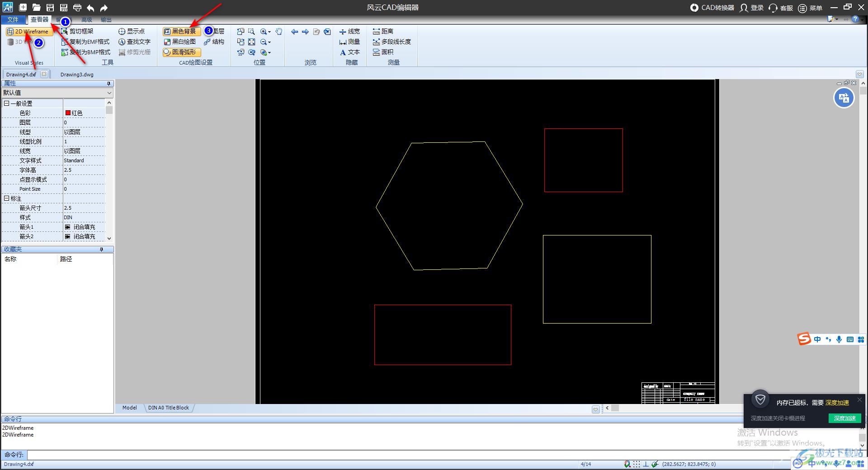868x470 pixels.
Task: Select the DIN A0 Title Block layout tab
Action: click(x=169, y=408)
